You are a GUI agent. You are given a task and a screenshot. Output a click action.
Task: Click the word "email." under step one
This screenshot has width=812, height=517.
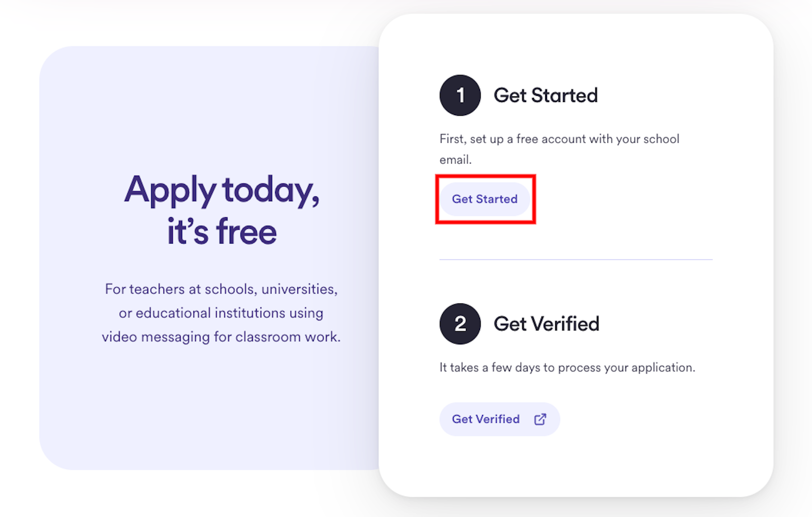455,160
